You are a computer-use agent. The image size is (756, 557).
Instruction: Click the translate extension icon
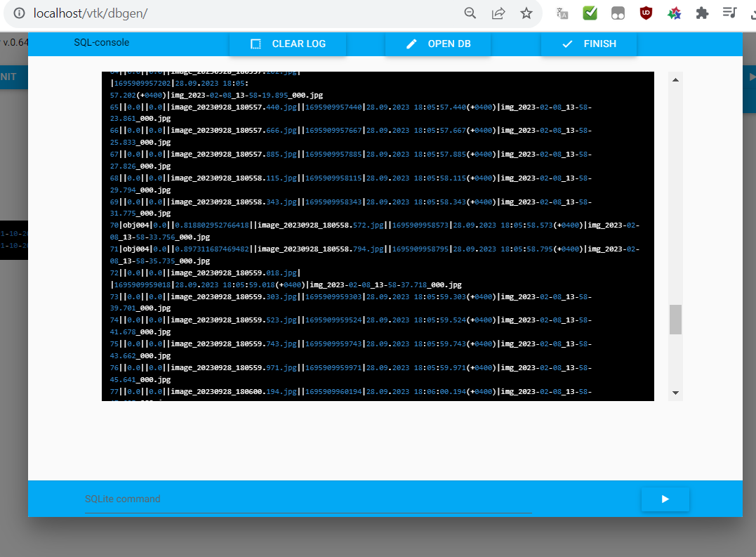coord(562,13)
